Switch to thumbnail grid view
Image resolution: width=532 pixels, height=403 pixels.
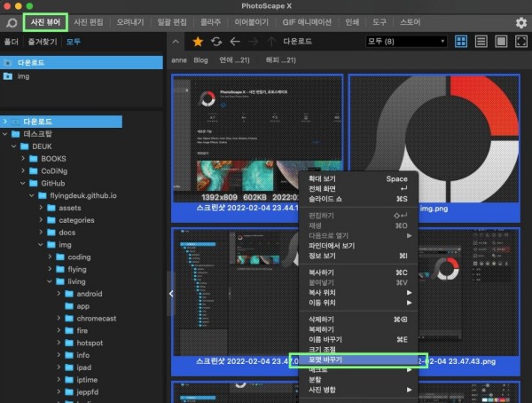point(461,41)
